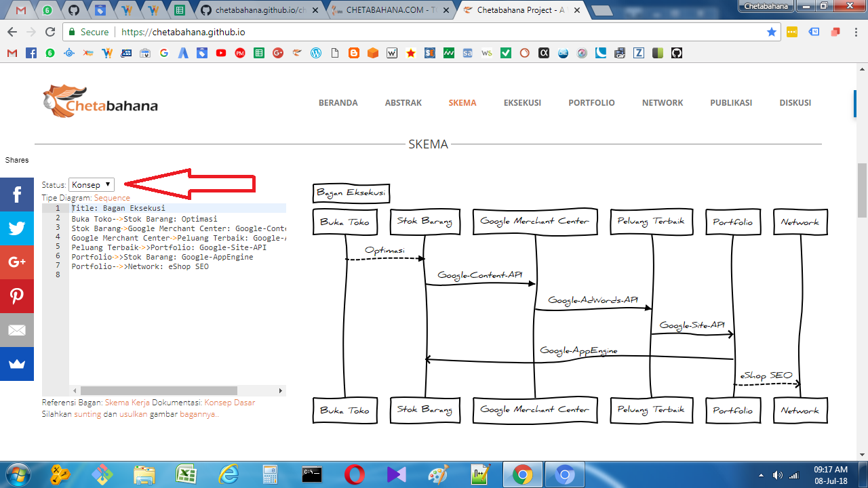This screenshot has width=868, height=488.
Task: Go to NETWORK navigation item
Action: click(x=663, y=103)
